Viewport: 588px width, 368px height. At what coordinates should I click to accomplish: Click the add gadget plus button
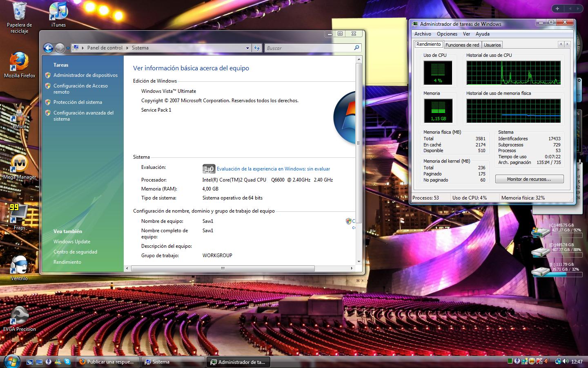[x=558, y=8]
